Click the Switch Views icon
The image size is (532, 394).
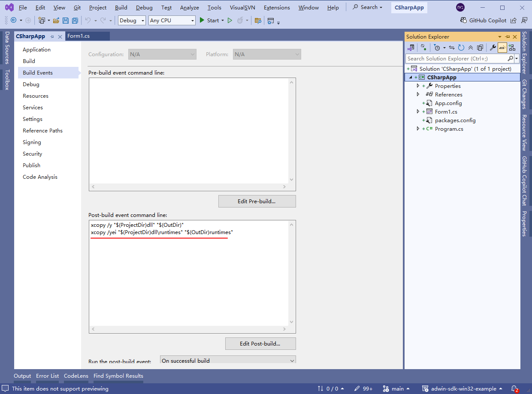411,47
